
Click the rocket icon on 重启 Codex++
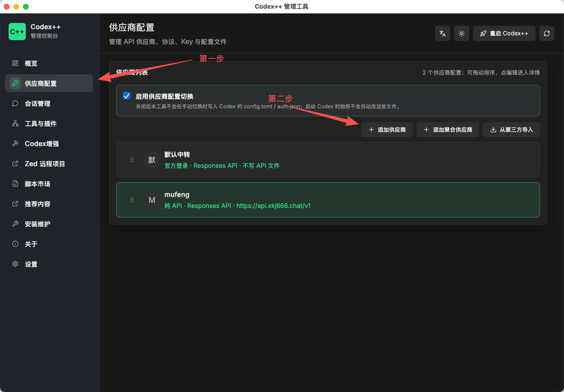pyautogui.click(x=483, y=33)
